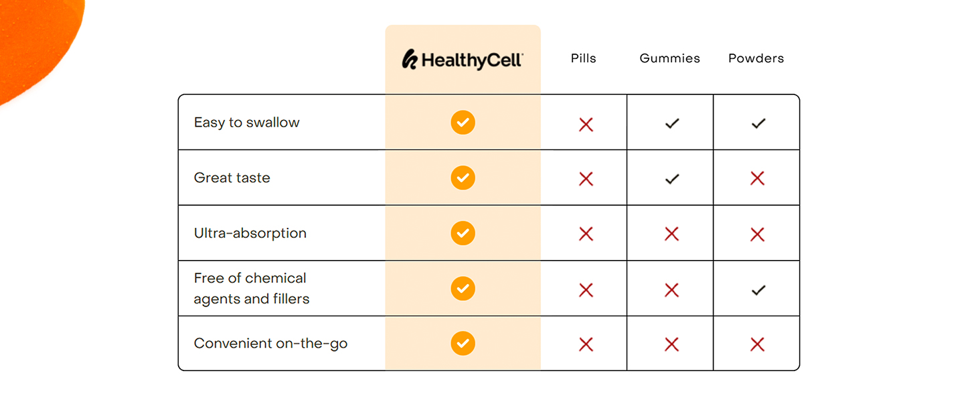Select the Pills column header
The image size is (980, 402).
tap(583, 58)
